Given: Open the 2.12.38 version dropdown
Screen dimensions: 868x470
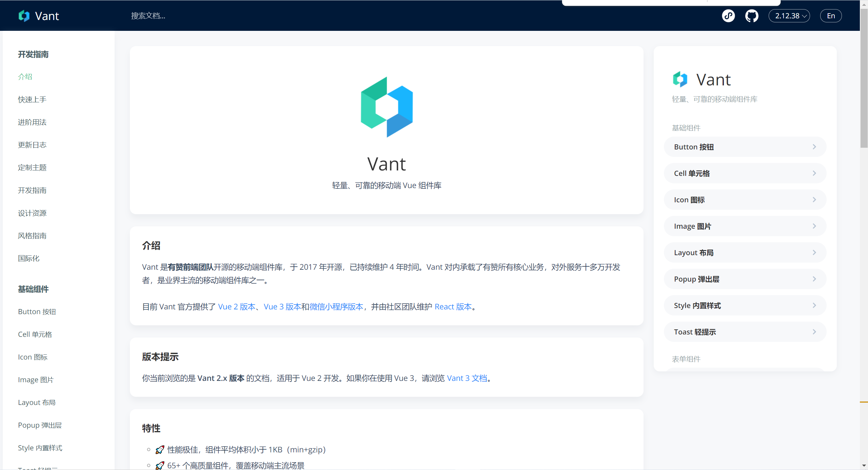Looking at the screenshot, I should coord(789,16).
